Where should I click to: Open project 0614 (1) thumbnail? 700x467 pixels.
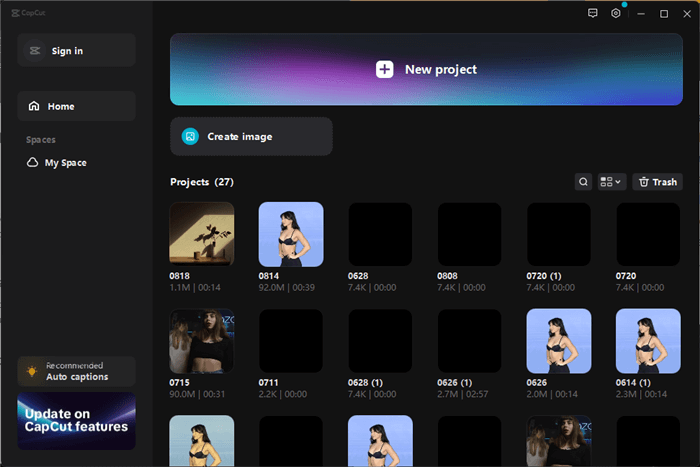[x=648, y=340]
